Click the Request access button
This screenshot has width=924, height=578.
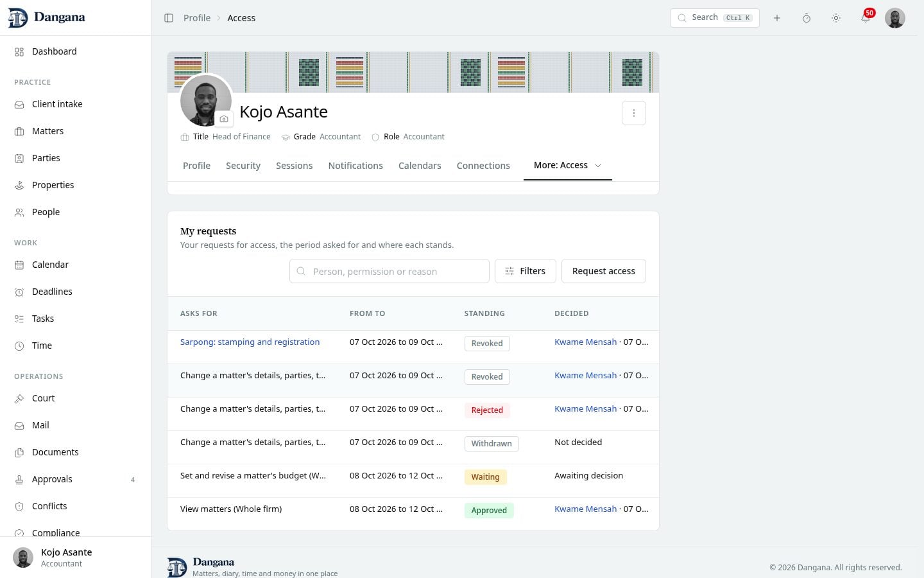pos(604,271)
